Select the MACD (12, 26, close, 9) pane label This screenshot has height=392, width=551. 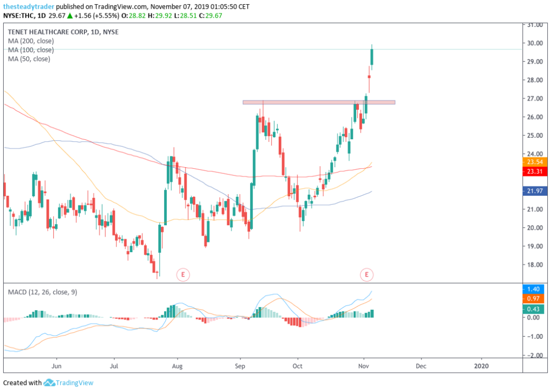pos(42,291)
